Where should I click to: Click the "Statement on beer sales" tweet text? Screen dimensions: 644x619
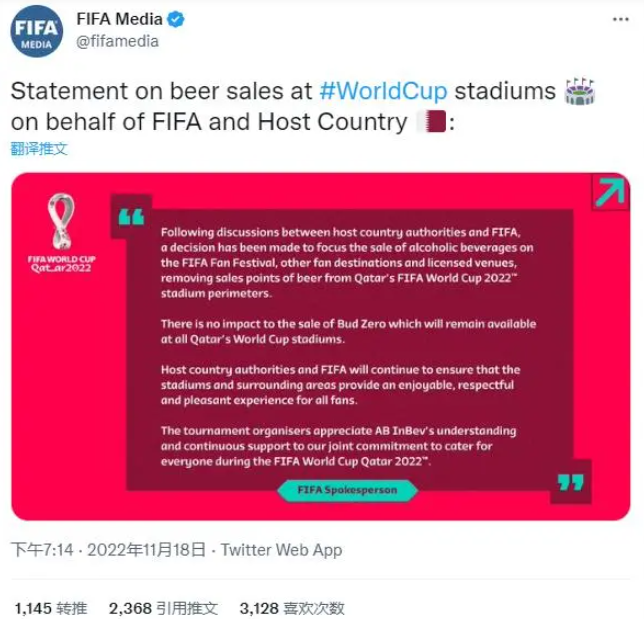coord(160,91)
